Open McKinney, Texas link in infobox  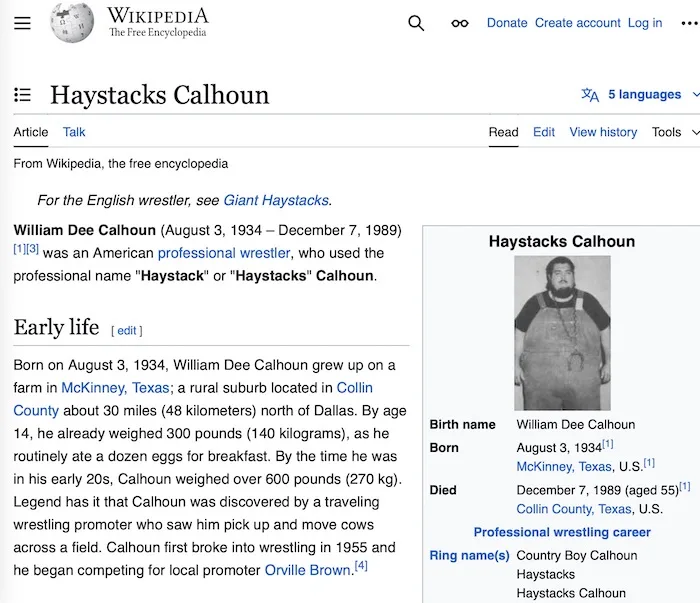(564, 466)
